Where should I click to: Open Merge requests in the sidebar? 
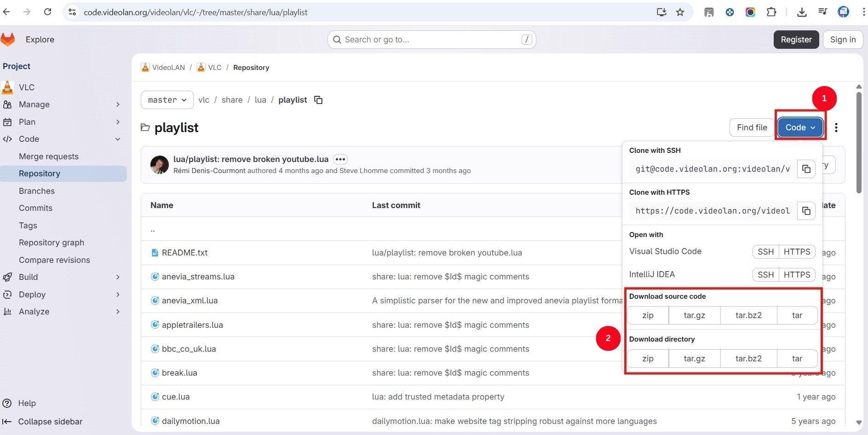49,157
